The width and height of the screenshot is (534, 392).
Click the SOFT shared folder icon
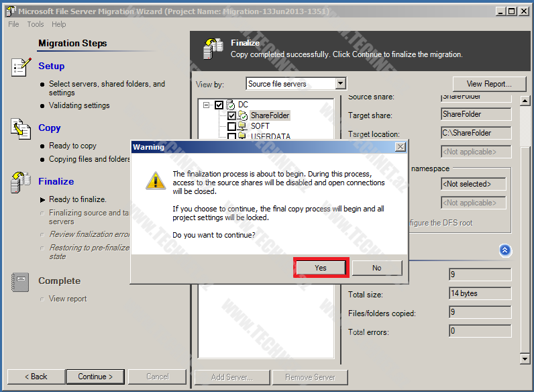[x=242, y=126]
